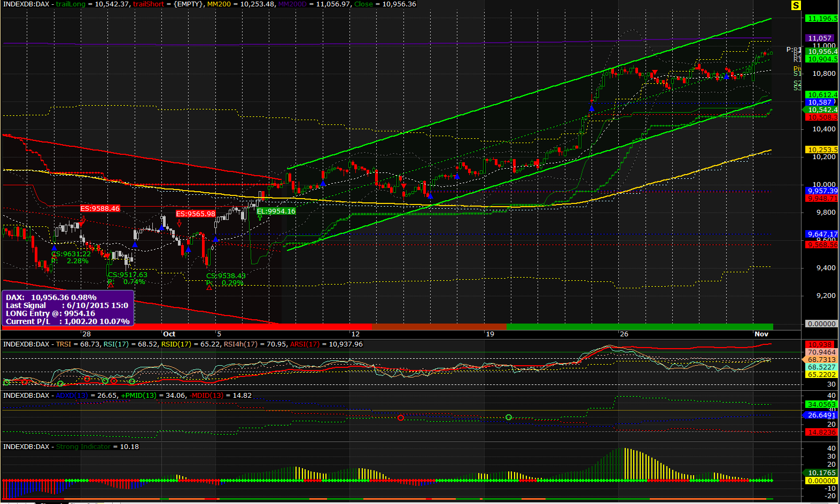
Task: Click the purple DAX signal info box
Action: point(68,309)
